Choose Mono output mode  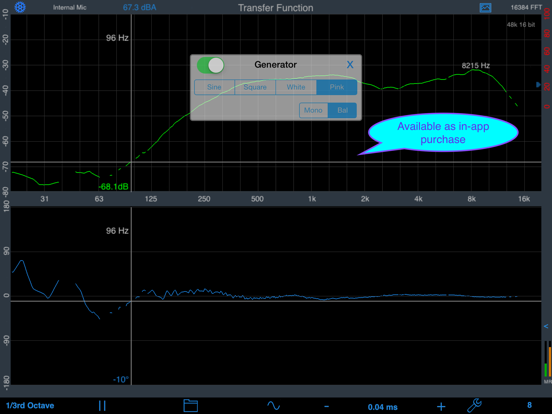[313, 110]
